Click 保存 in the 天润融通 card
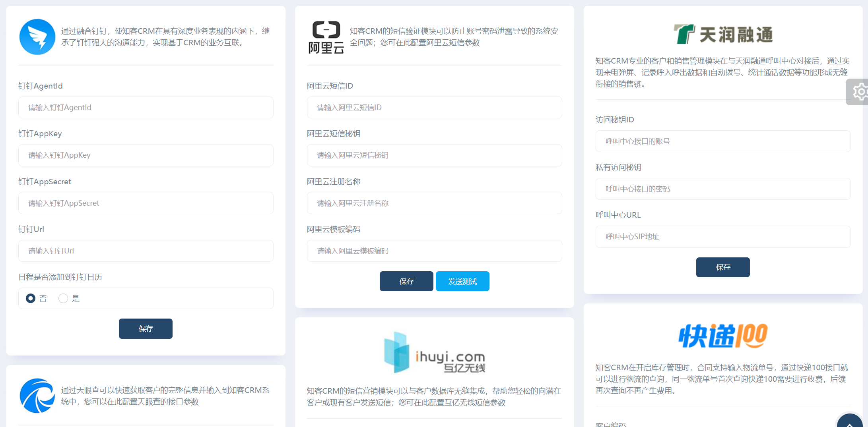The height and width of the screenshot is (427, 868). point(723,267)
